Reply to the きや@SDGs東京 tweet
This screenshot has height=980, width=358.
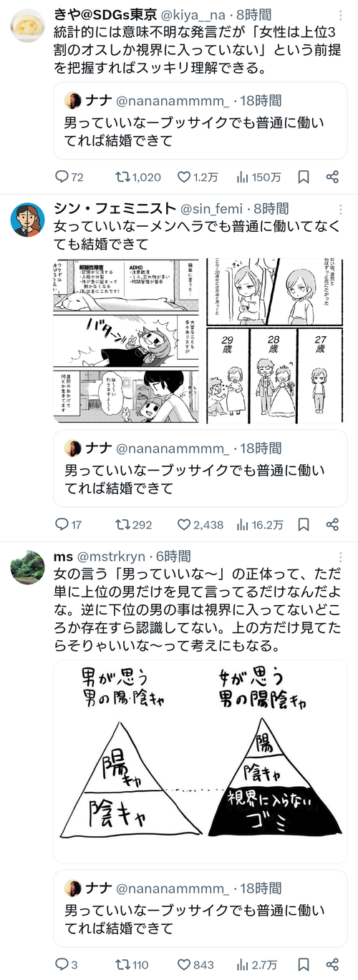(x=69, y=177)
